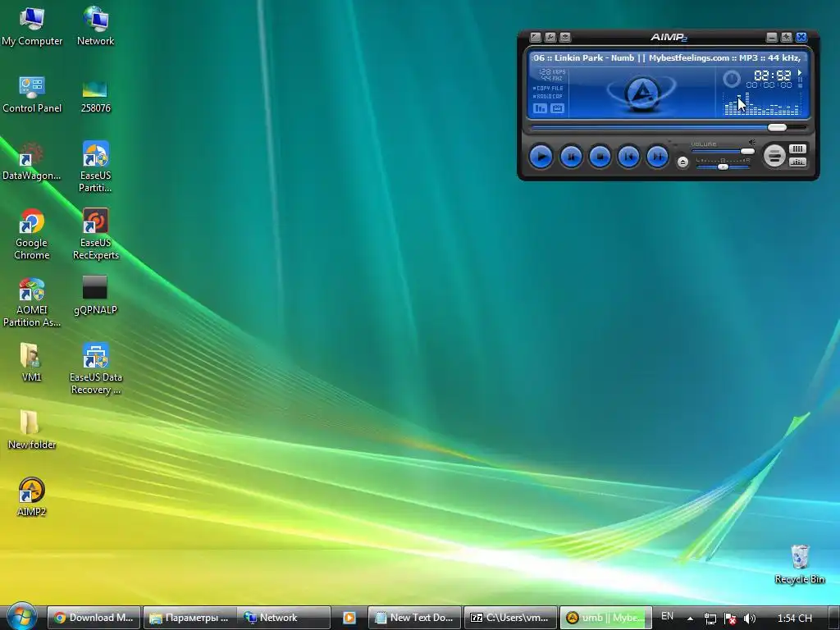
Task: Stop playback in AIMP
Action: [x=600, y=157]
